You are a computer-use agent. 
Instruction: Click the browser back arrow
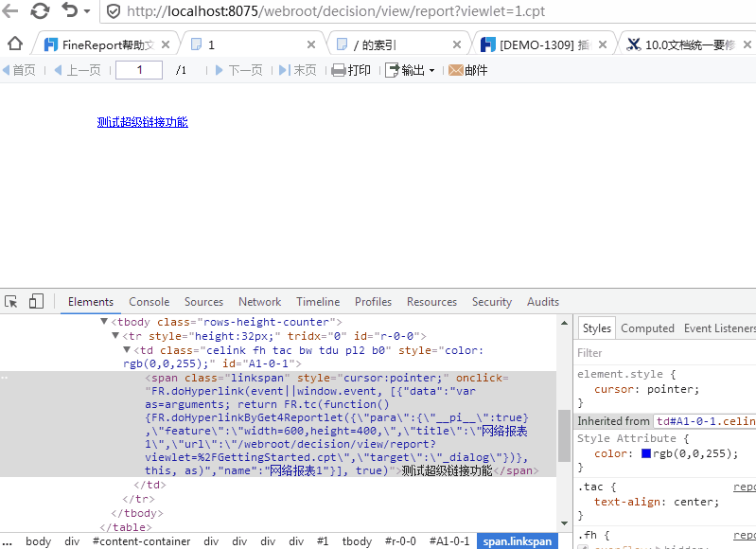pyautogui.click(x=10, y=11)
